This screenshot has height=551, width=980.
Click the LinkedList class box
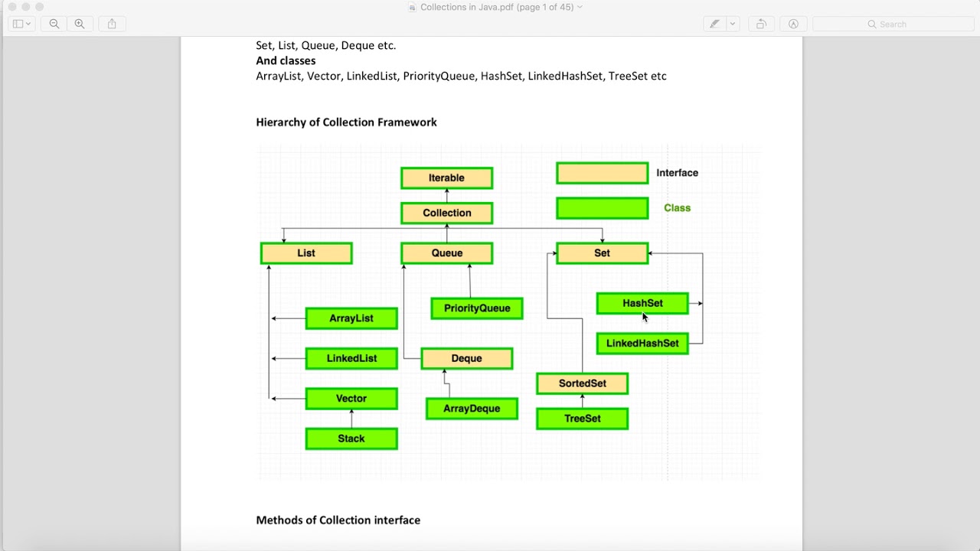point(351,358)
